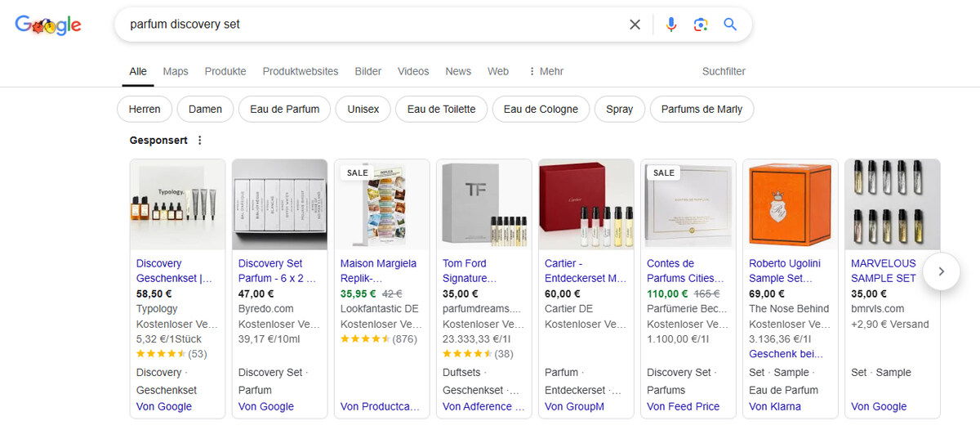Image resolution: width=980 pixels, height=439 pixels.
Task: Filter by Eau de Toilette chip
Action: click(441, 109)
